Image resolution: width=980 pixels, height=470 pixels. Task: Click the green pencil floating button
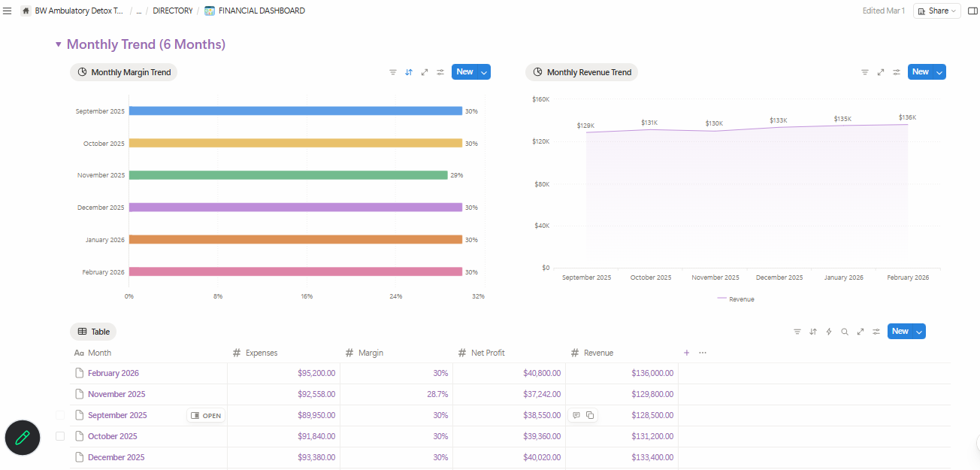pyautogui.click(x=23, y=438)
